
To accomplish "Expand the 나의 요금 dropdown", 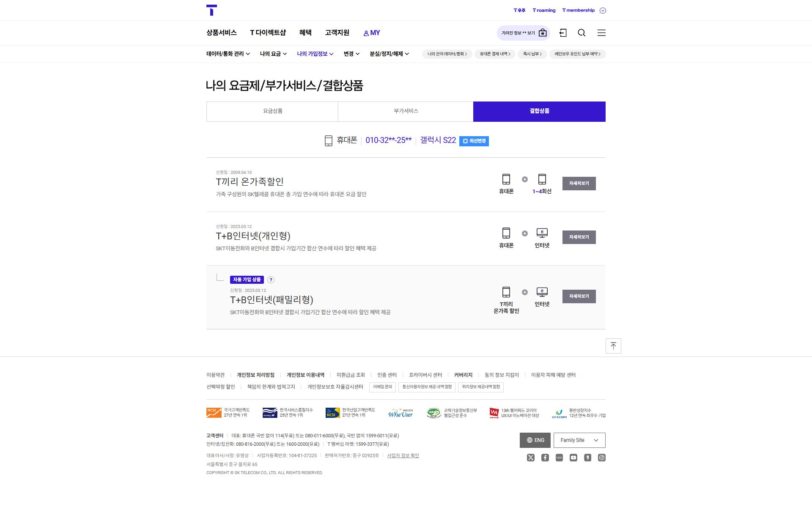I will (273, 54).
